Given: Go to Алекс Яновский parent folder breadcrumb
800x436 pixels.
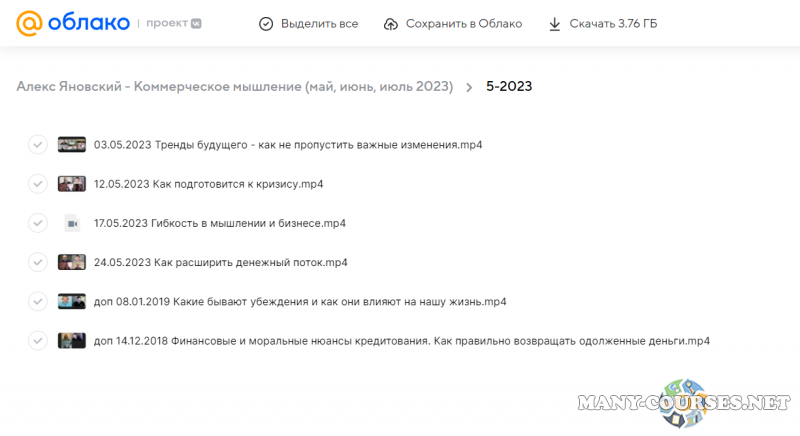Looking at the screenshot, I should pos(234,86).
